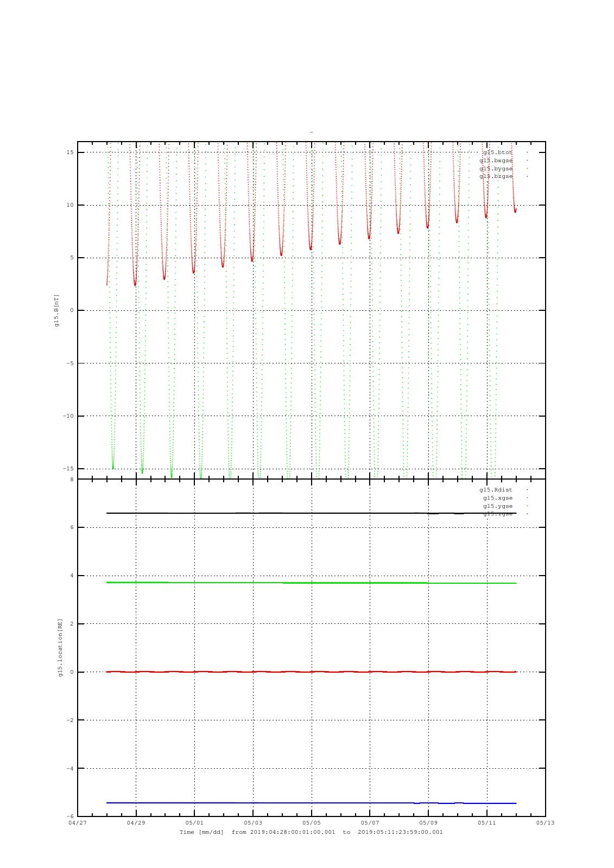
Task: Click the g15.location[RE] y-axis label
Action: coord(61,648)
